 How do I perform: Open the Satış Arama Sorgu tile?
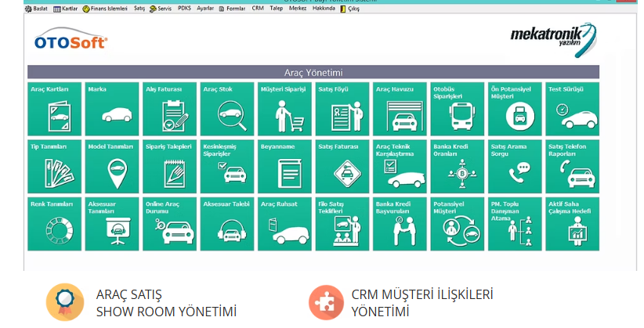515,166
